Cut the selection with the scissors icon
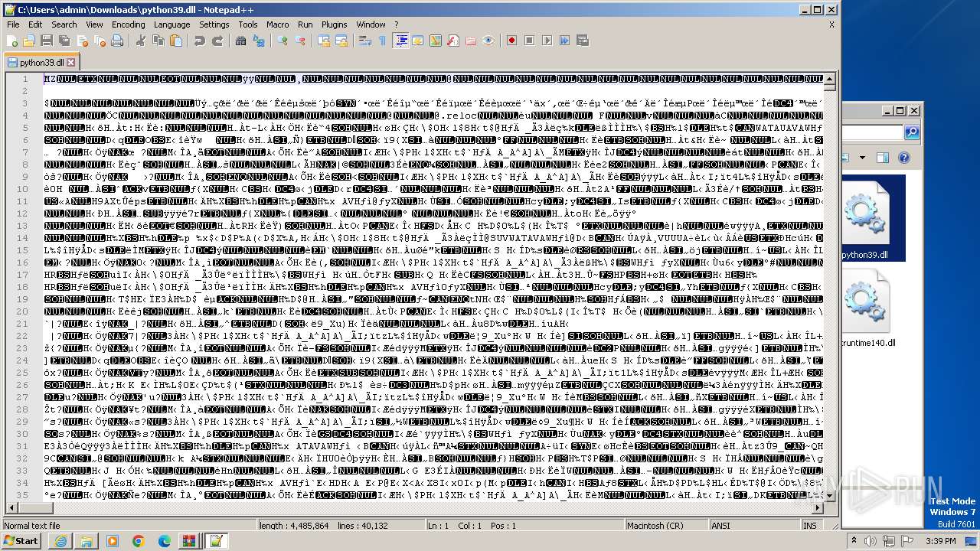 [x=141, y=41]
